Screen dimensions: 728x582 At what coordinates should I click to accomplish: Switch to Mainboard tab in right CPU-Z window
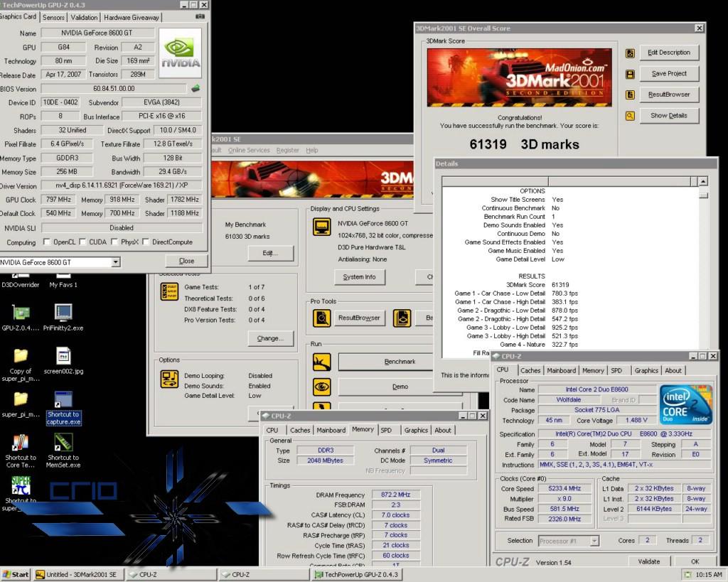tap(562, 370)
